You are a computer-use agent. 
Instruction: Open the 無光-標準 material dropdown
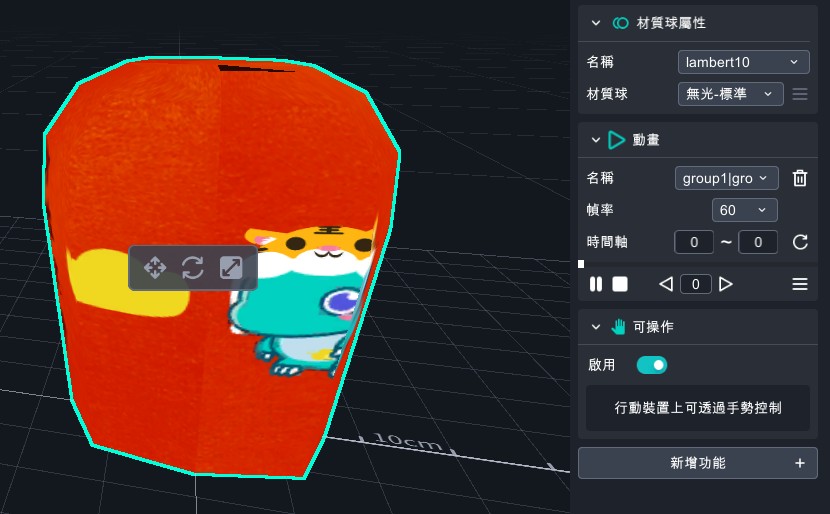(x=730, y=94)
